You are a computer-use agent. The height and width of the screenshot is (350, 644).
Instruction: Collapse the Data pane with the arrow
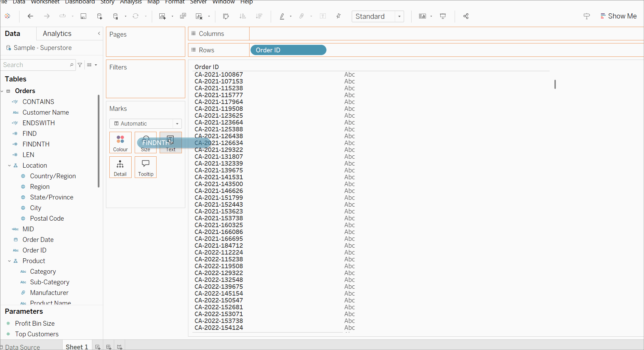pos(99,34)
